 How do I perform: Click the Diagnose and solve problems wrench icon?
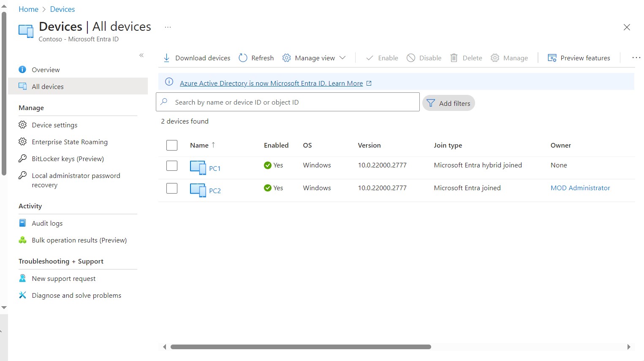pos(22,295)
